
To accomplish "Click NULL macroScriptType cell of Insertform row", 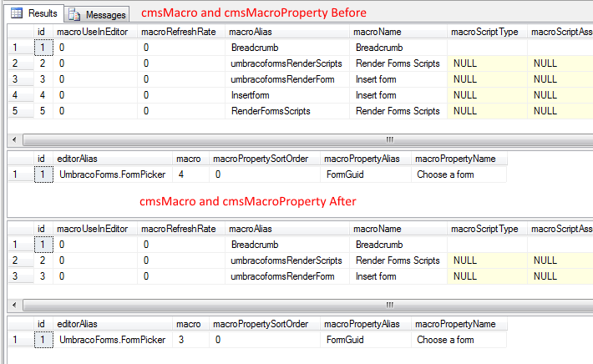I will pos(488,95).
